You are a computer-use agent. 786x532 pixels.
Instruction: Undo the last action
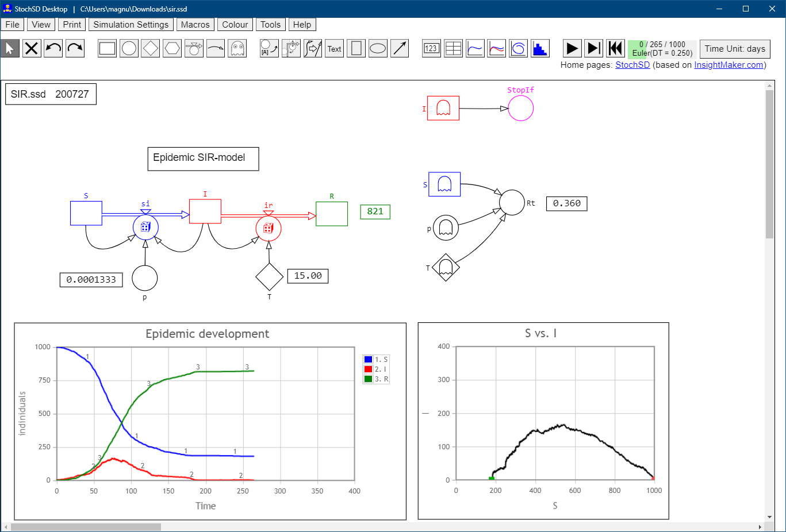[53, 49]
